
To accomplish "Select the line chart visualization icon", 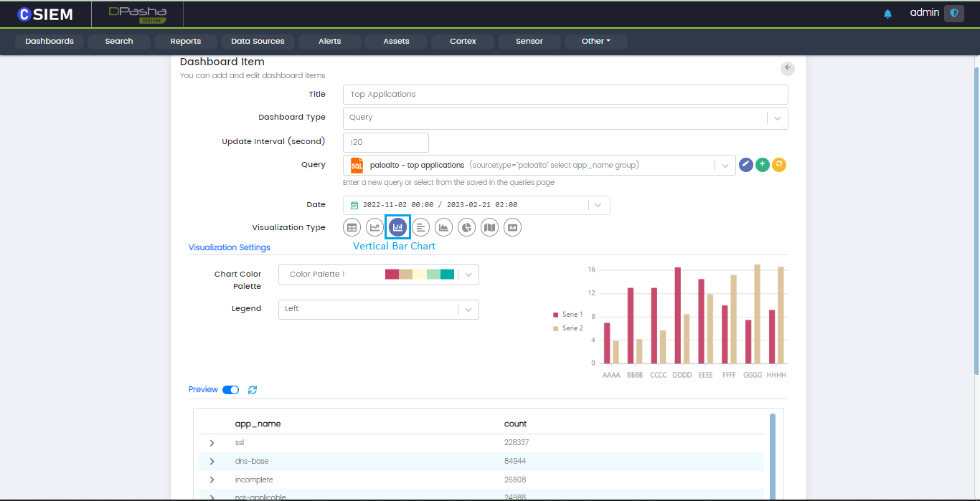I will coord(374,227).
